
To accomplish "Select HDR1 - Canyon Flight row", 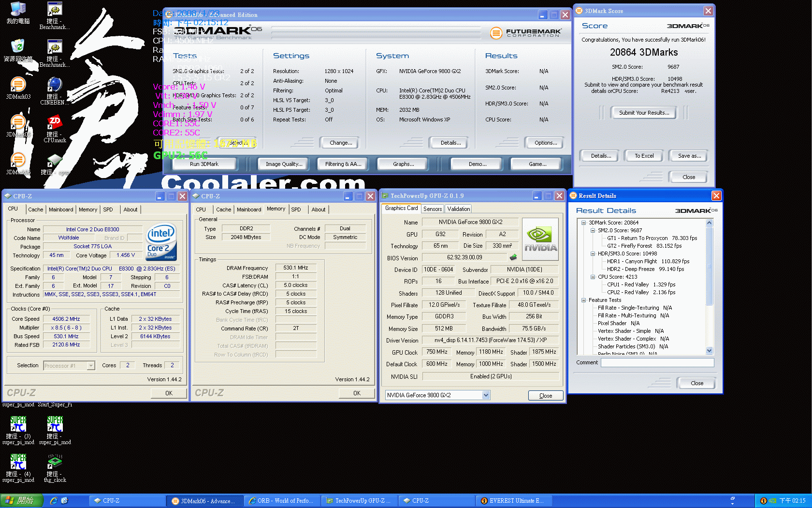I will coord(648,262).
